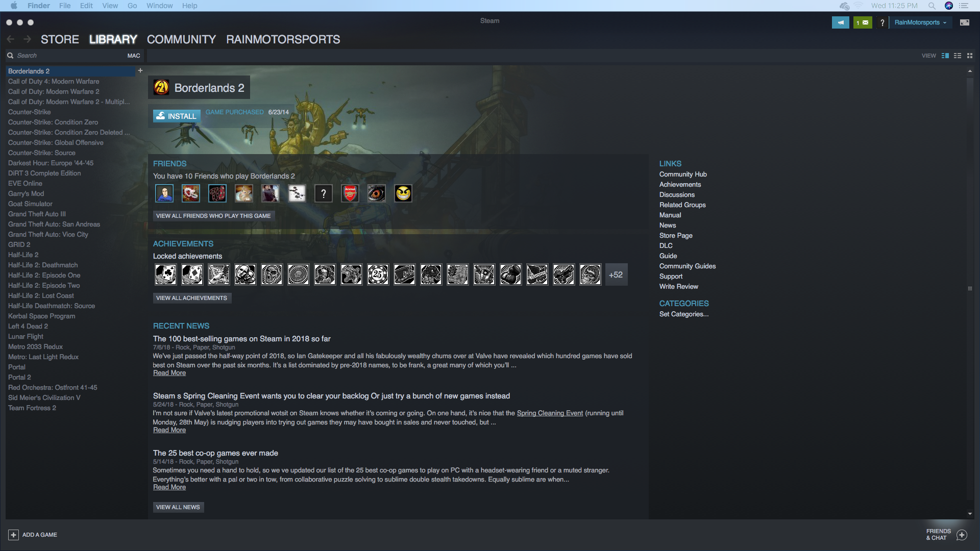
Task: Select the detail view icon
Action: [945, 56]
